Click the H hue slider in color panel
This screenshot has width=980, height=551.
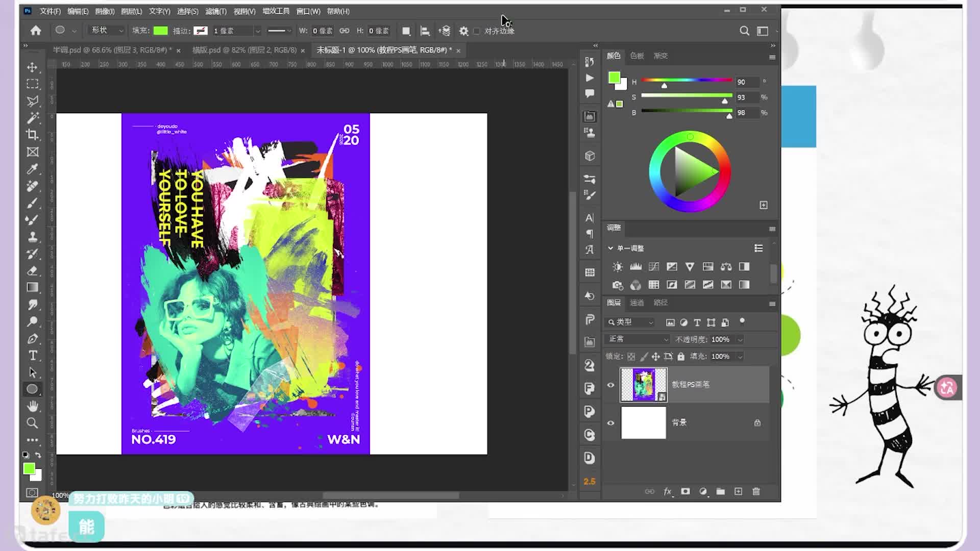[x=687, y=80]
